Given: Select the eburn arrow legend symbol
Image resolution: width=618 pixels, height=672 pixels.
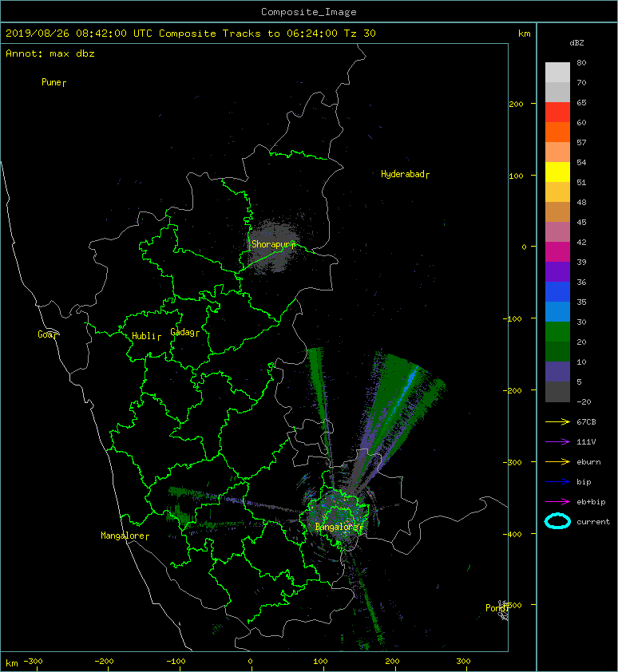Looking at the screenshot, I should 557,462.
